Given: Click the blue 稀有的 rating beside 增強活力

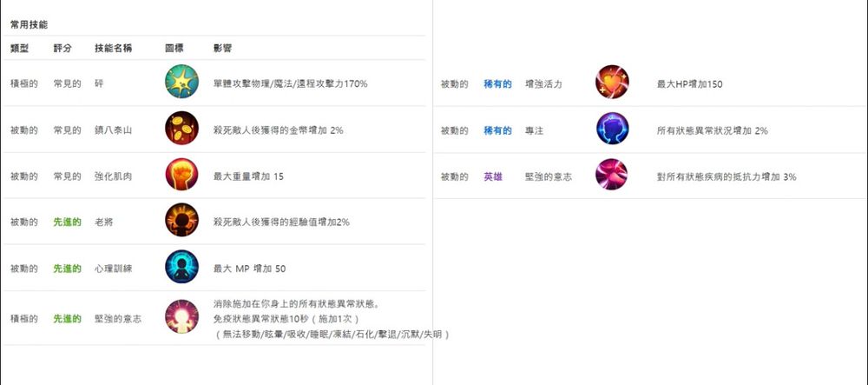Looking at the screenshot, I should pyautogui.click(x=497, y=84).
